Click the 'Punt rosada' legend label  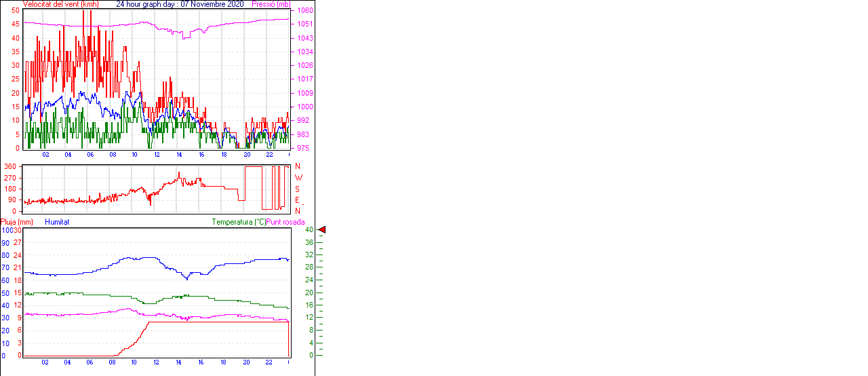pyautogui.click(x=285, y=222)
